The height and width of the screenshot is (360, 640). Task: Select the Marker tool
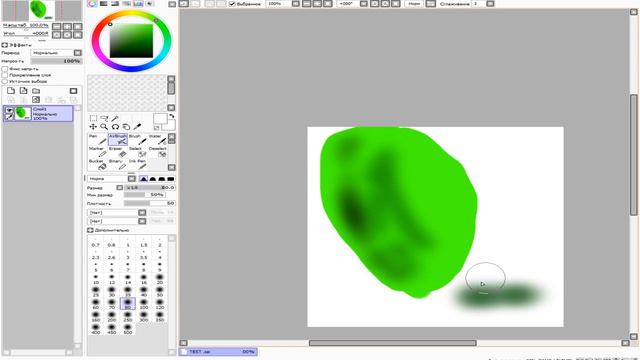(x=98, y=152)
